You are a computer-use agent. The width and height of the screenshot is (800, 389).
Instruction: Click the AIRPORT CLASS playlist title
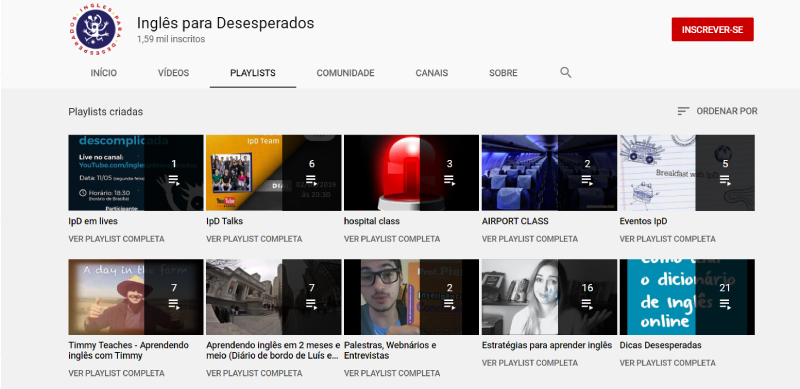[x=515, y=221]
